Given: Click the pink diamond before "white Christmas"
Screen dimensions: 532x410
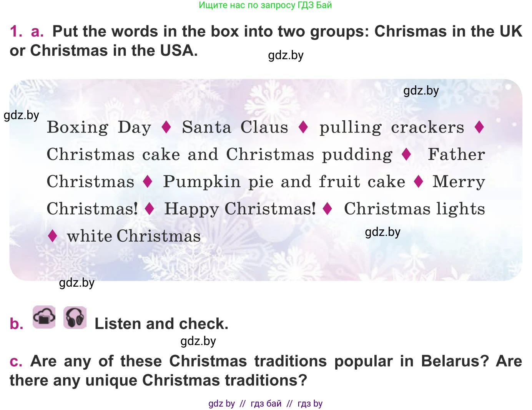Looking at the screenshot, I should pos(53,236).
